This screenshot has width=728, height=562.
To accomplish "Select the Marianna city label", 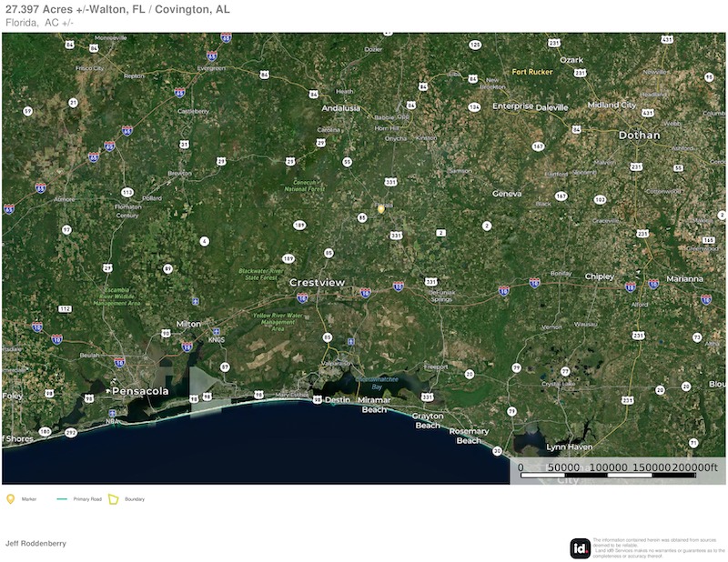I will (684, 278).
